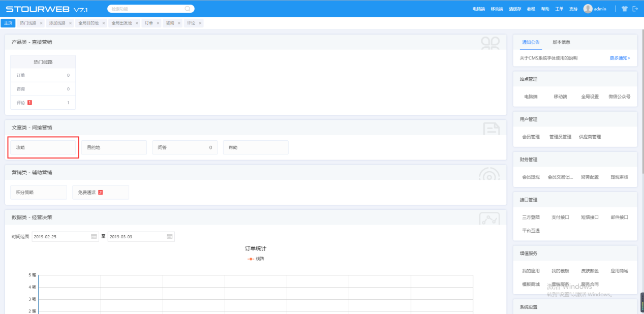The height and width of the screenshot is (314, 644).
Task: Open the 更多通知 link
Action: (620, 58)
